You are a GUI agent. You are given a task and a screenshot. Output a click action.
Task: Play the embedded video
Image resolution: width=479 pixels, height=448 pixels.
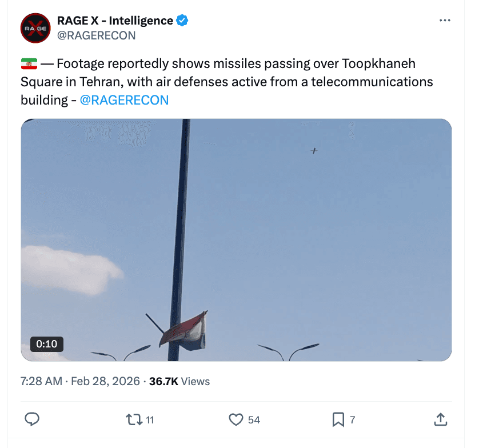click(x=236, y=240)
